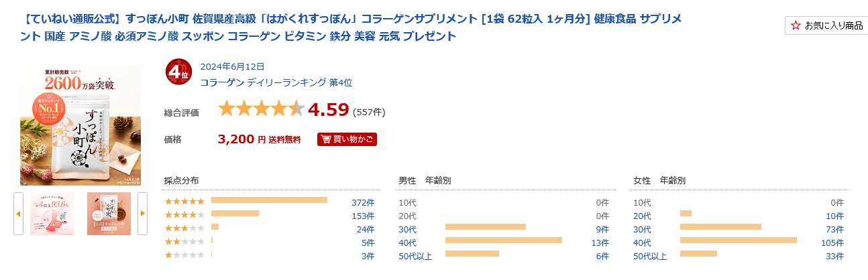Click the two-star rating stars row
Viewport: 868px width, 280px height.
184,242
